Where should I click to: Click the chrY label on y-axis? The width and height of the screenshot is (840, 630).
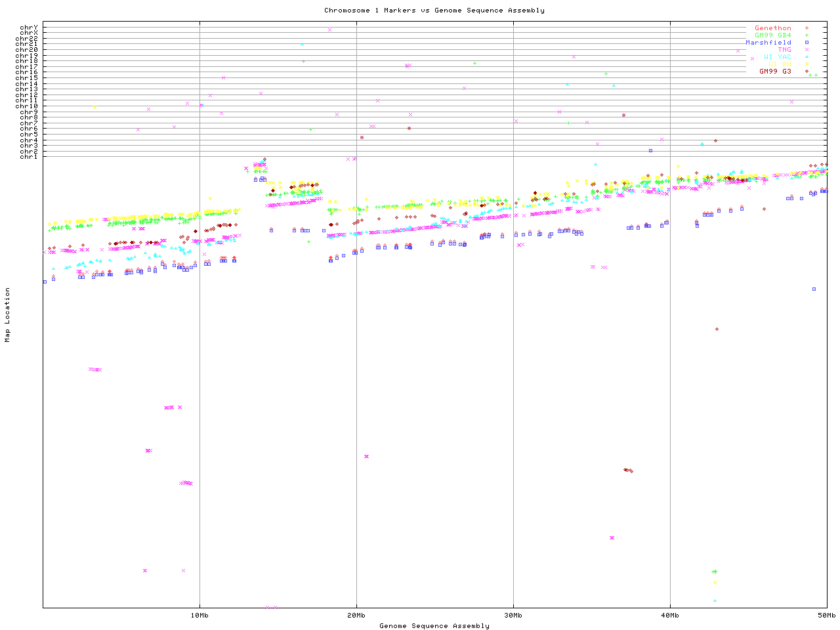[x=29, y=28]
